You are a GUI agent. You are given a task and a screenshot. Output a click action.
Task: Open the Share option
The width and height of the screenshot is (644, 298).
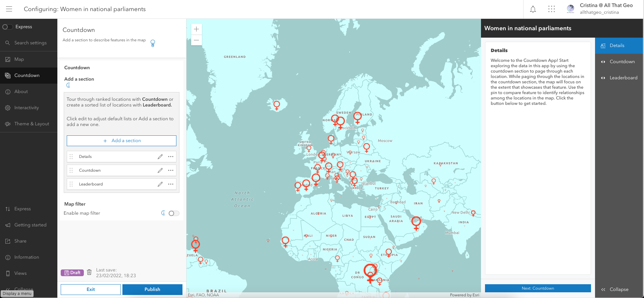tap(29, 241)
